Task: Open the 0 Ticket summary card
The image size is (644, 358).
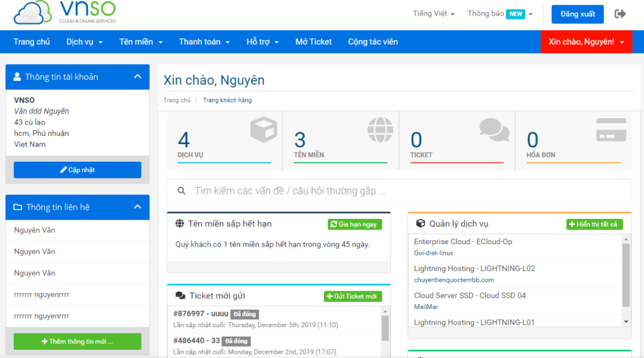Action: [457, 140]
